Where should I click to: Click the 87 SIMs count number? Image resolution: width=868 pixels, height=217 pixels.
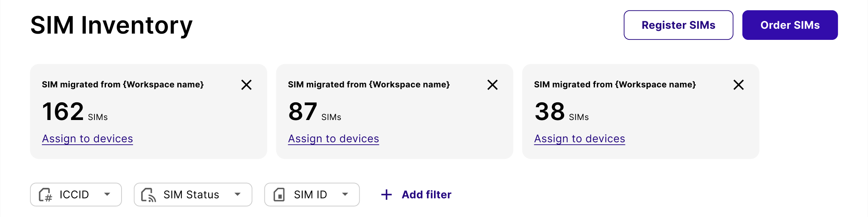coord(303,112)
